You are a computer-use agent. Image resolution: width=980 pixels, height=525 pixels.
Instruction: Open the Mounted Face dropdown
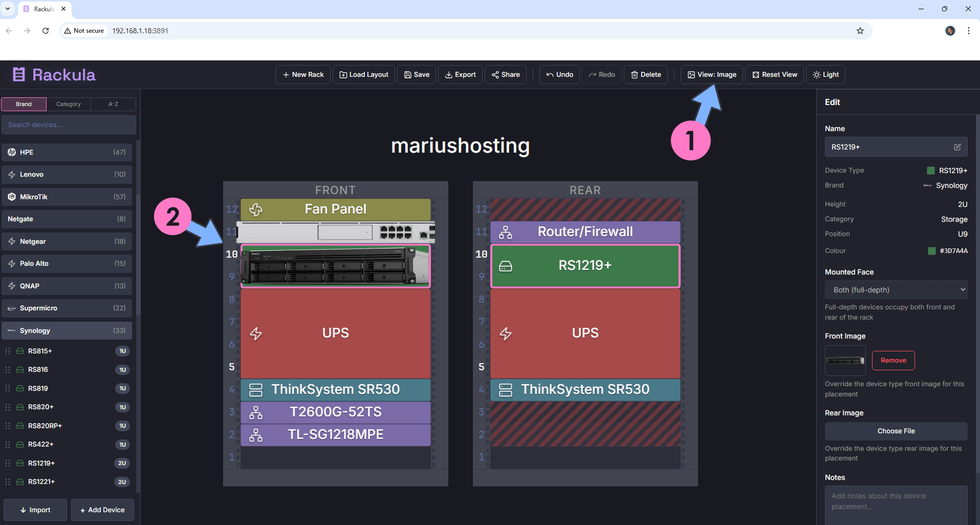896,290
